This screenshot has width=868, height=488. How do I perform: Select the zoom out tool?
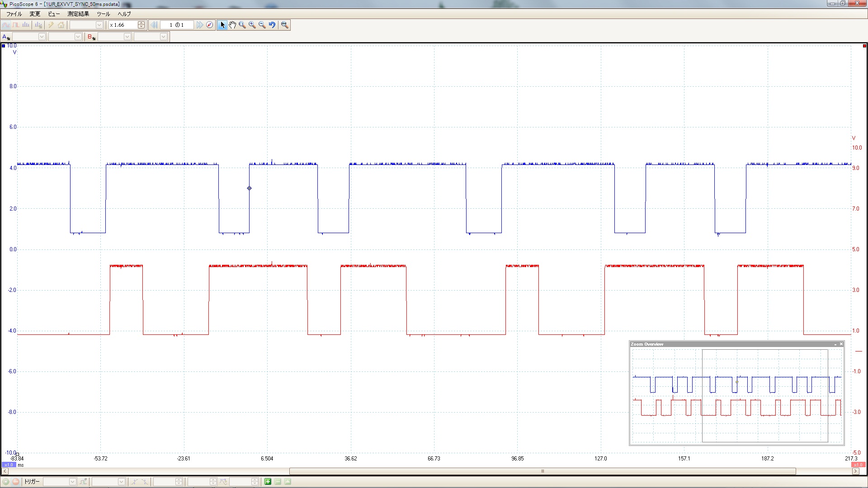[x=262, y=25]
